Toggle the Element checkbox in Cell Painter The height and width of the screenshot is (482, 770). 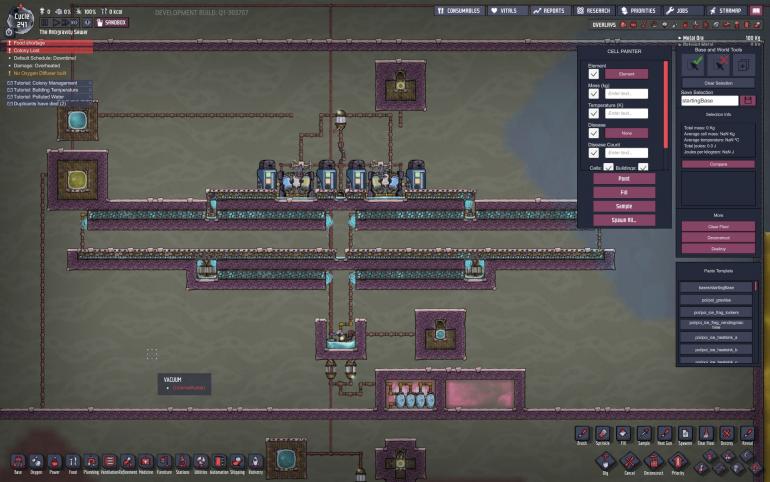point(594,74)
